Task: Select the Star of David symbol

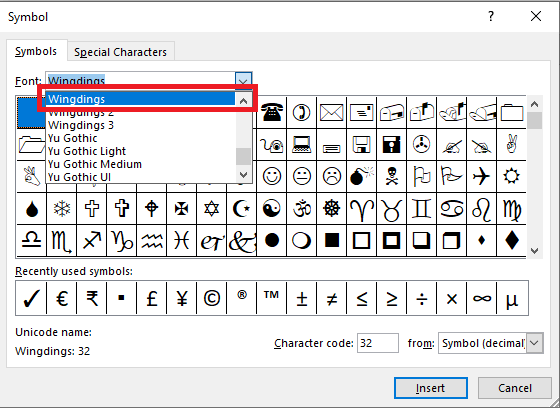Action: click(211, 209)
